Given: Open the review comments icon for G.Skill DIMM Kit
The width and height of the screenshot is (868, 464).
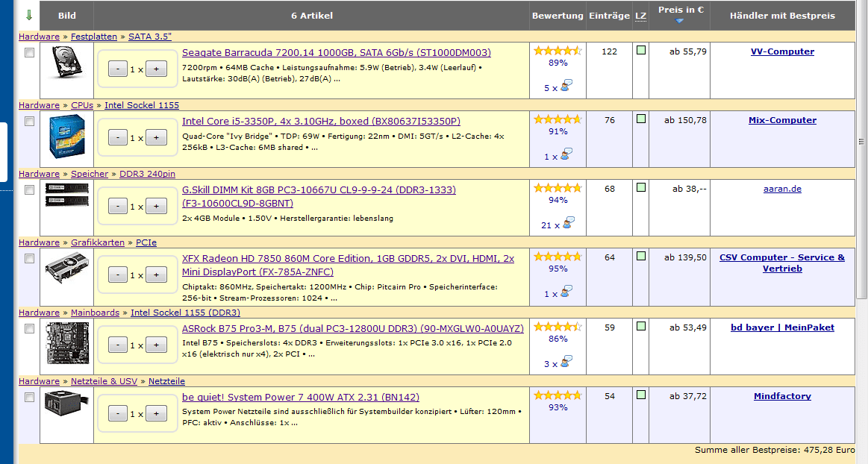Looking at the screenshot, I should pyautogui.click(x=569, y=223).
